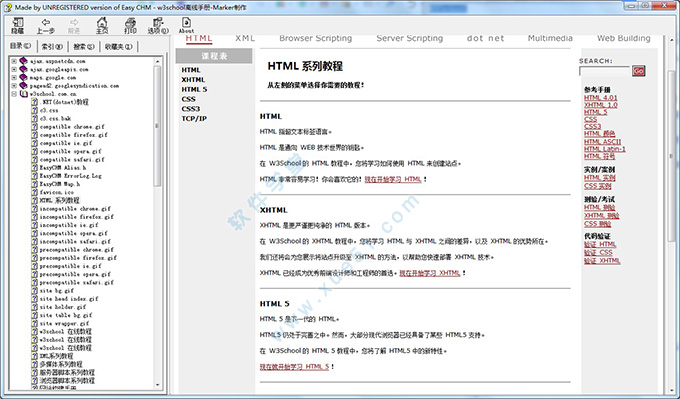Select HTML 5 in the course list
680x399 pixels.
click(194, 89)
